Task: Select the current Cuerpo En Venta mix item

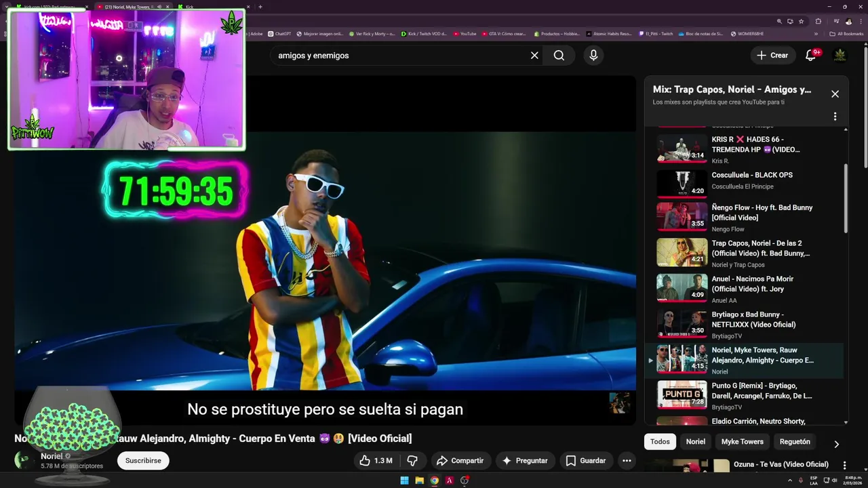Action: coord(746,361)
